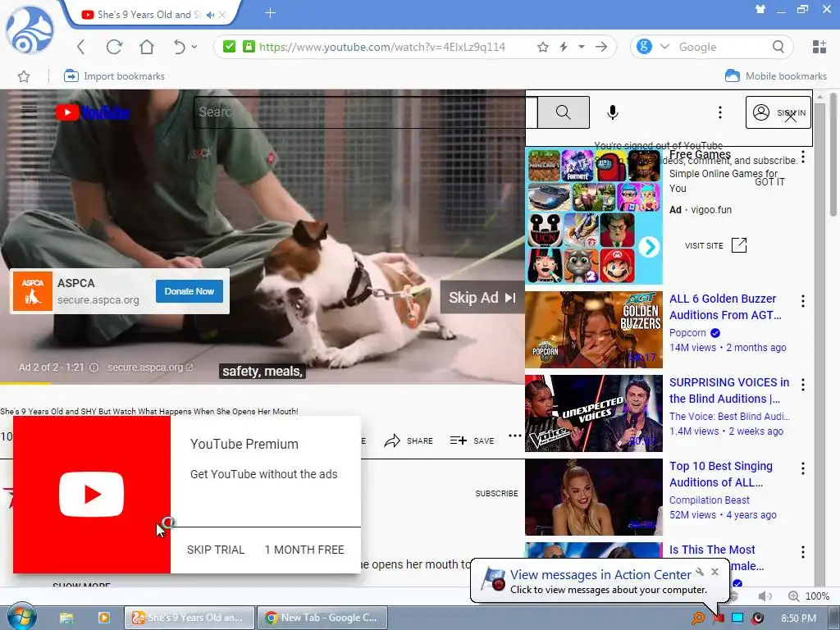Click the YouTube search text field
The width and height of the screenshot is (840, 630).
(365, 112)
